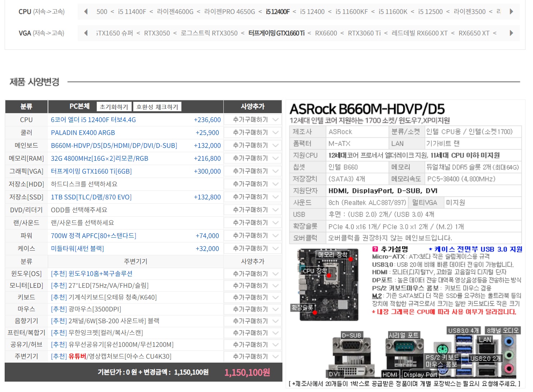Click the right arrow of the VGA slider
This screenshot has width=533, height=392.
(511, 33)
